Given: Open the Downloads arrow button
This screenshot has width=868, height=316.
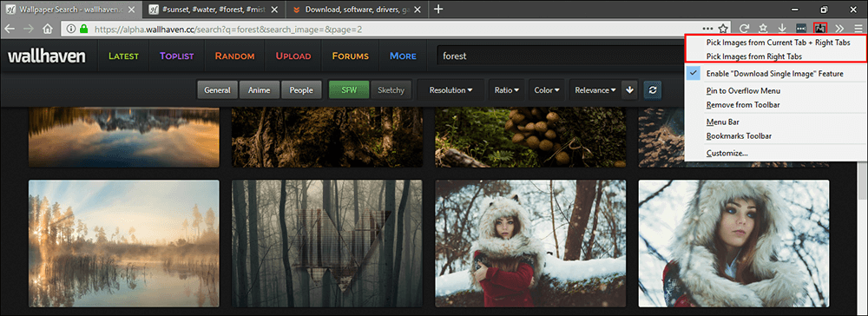Looking at the screenshot, I should [782, 29].
